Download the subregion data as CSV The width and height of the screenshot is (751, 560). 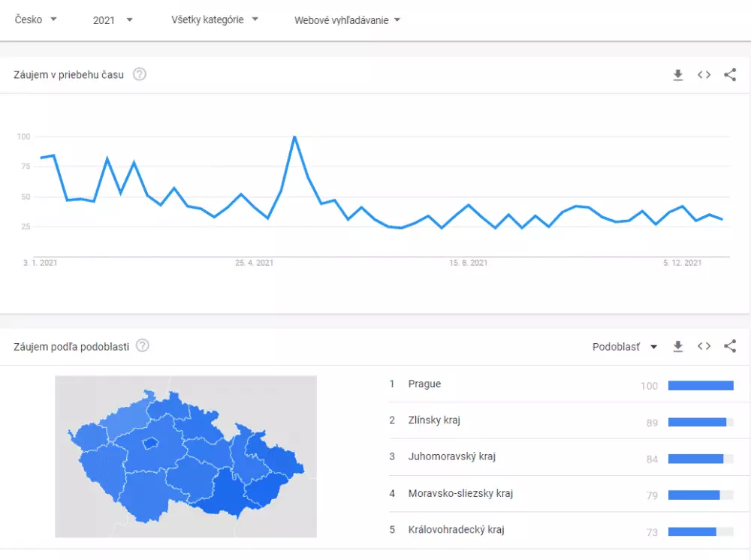point(677,346)
